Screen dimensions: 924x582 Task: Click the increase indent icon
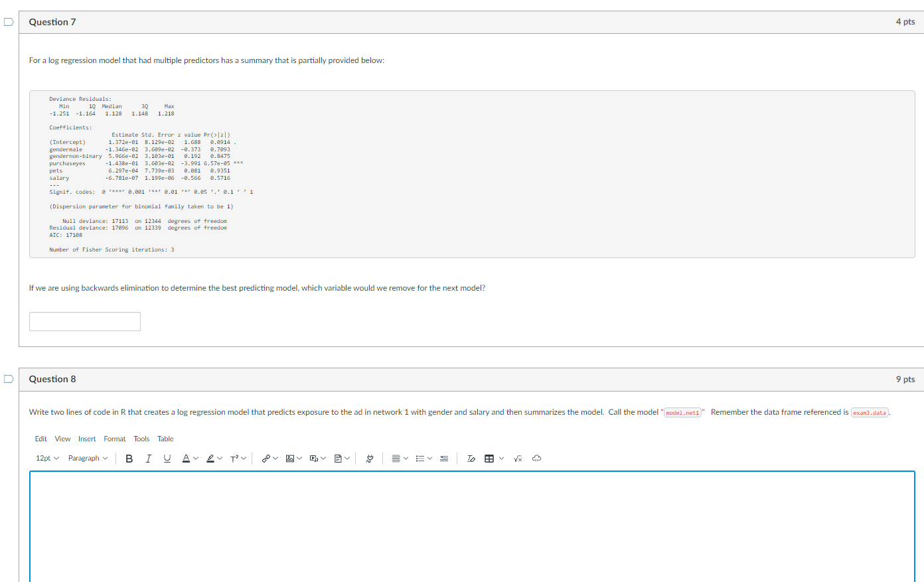[443, 458]
